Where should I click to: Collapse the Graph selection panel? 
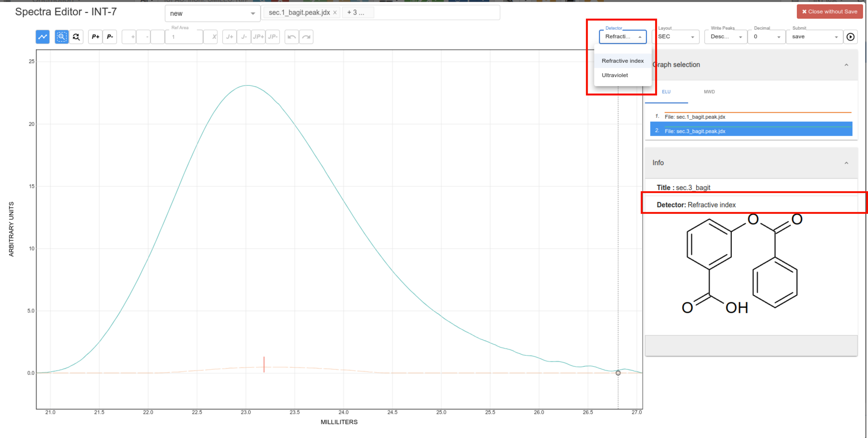tap(846, 65)
